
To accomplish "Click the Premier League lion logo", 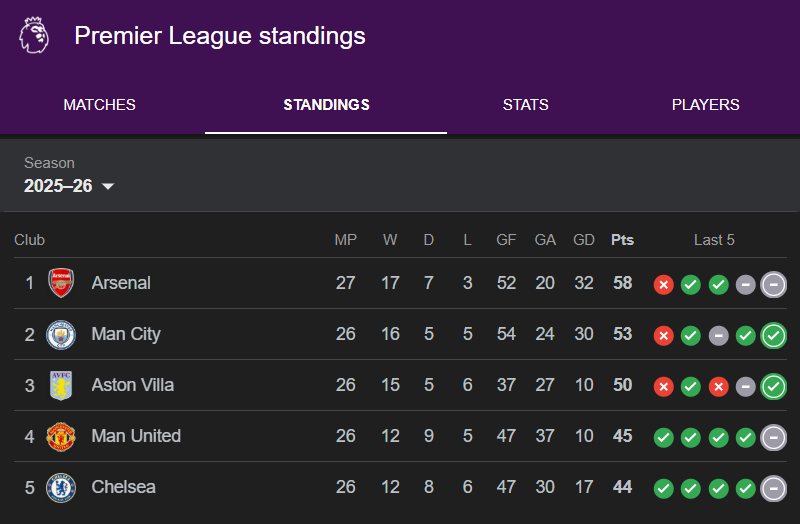I will 34,36.
